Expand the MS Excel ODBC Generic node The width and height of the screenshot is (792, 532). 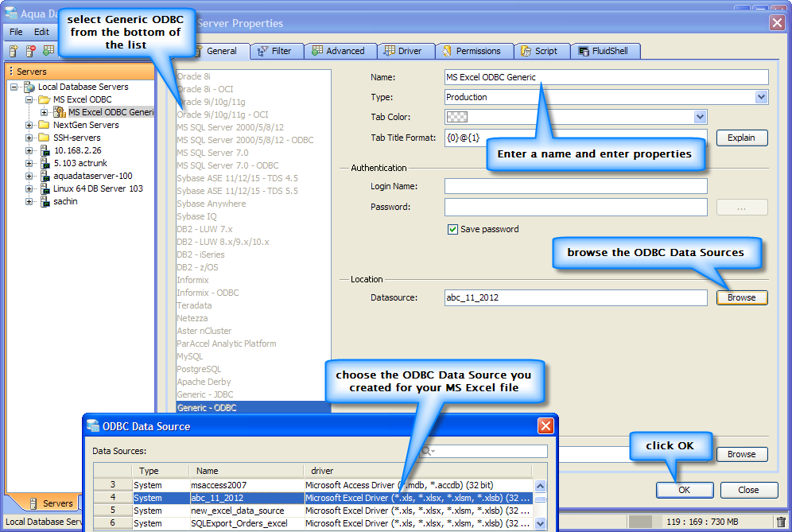click(45, 112)
